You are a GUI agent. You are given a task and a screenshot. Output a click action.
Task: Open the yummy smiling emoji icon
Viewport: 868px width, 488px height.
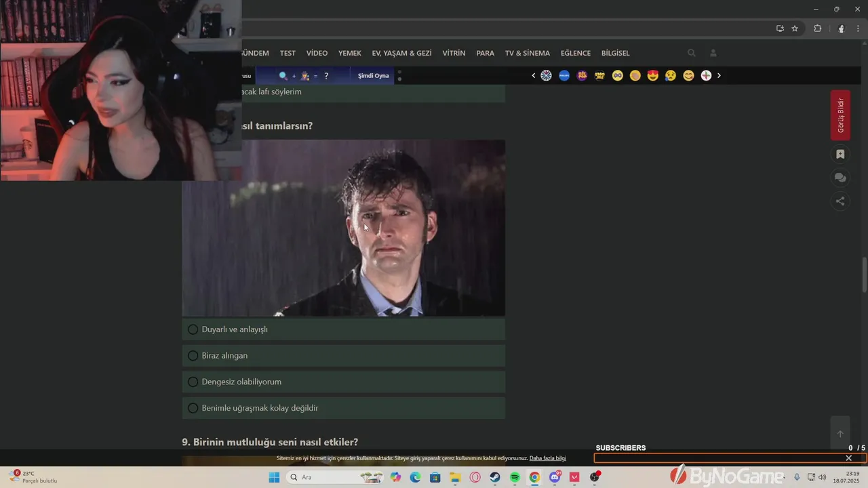point(688,75)
